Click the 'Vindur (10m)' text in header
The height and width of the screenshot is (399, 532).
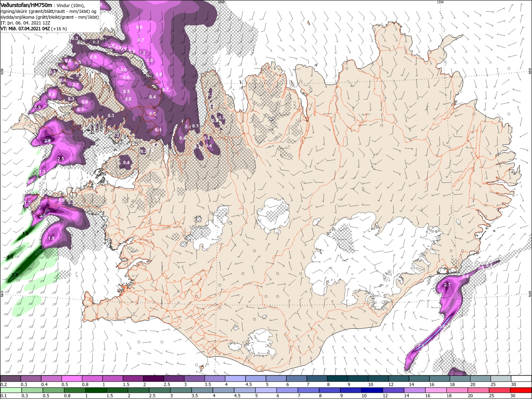coord(71,5)
